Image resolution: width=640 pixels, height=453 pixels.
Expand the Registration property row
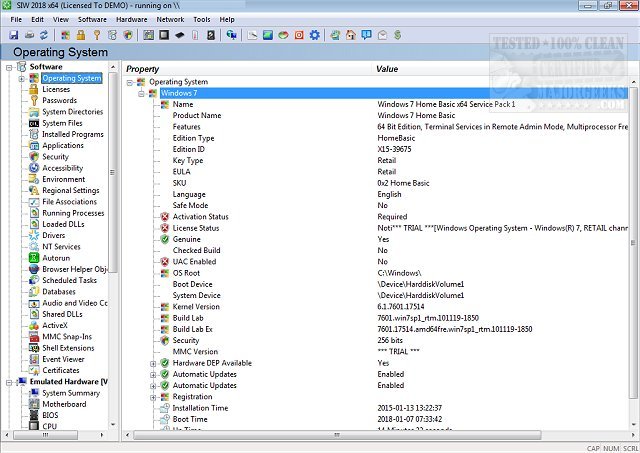point(153,397)
